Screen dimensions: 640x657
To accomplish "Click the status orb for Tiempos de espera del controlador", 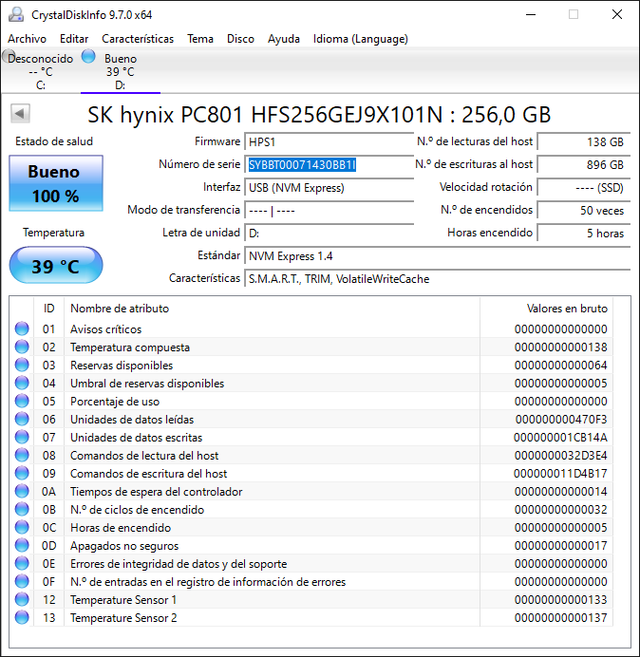I will 22,491.
